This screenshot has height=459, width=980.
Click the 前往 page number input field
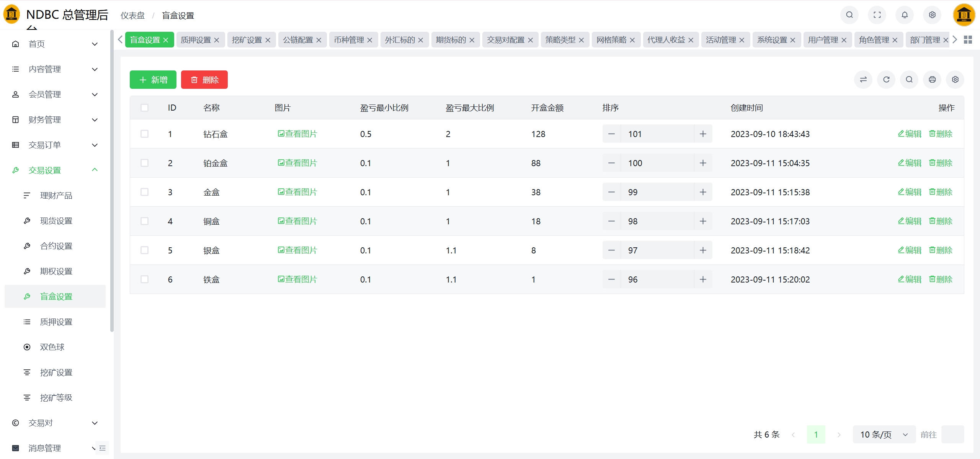[x=952, y=434]
